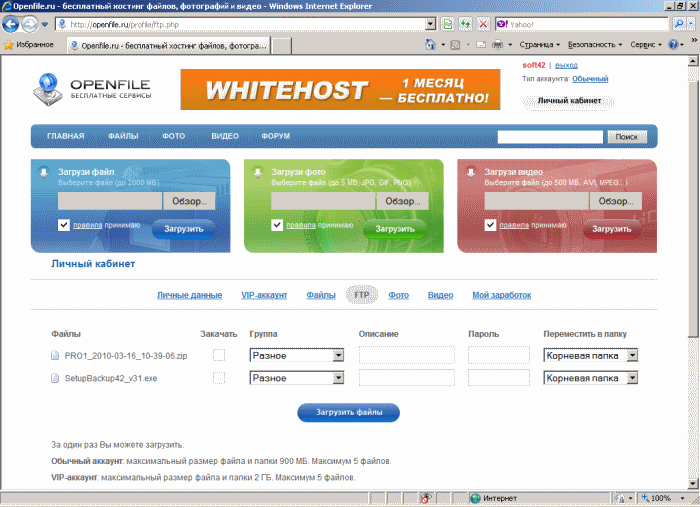700x507 pixels.
Task: Click the green Refresh arrows icon
Action: pyautogui.click(x=466, y=24)
